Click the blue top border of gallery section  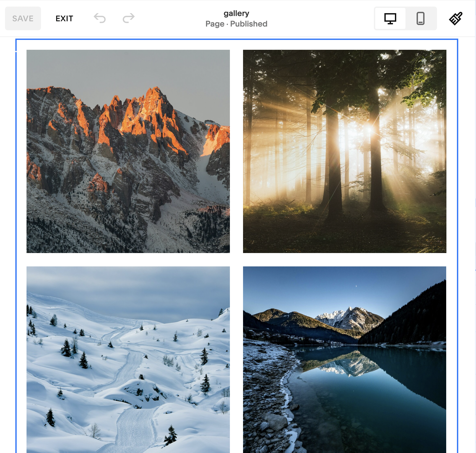236,39
